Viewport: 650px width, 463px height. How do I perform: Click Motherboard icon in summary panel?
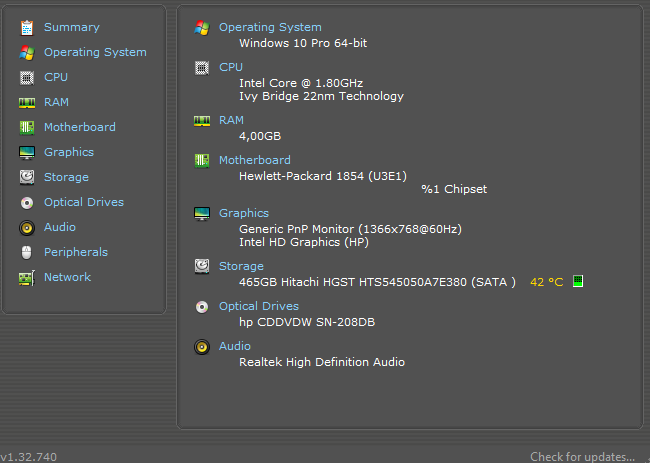(202, 160)
